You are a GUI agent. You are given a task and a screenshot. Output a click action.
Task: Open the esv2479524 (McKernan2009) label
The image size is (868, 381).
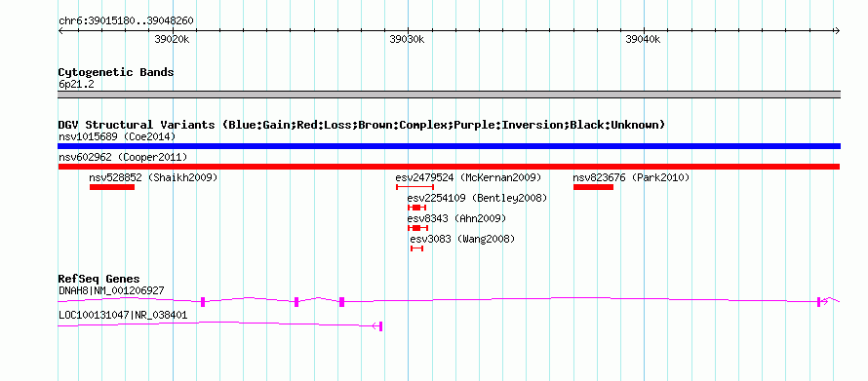(468, 177)
